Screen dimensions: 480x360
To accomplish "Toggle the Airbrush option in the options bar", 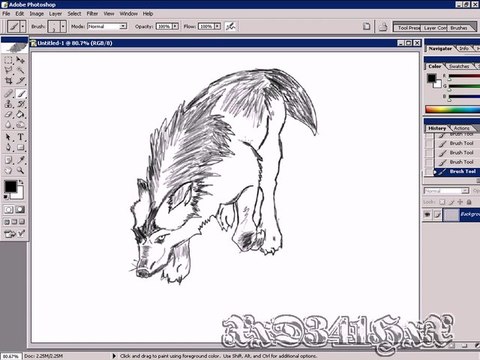I will (230, 26).
